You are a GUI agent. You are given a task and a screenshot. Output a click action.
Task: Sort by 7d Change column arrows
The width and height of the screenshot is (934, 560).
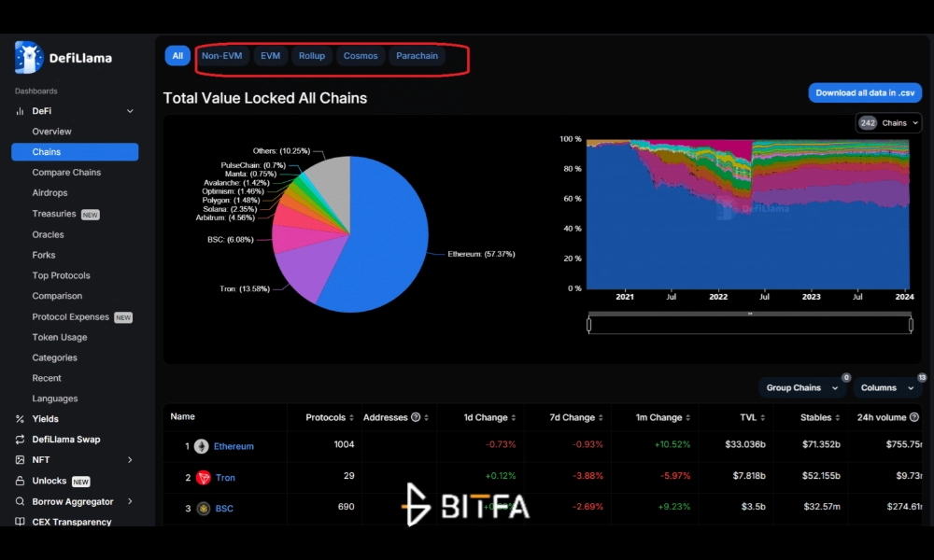[601, 418]
